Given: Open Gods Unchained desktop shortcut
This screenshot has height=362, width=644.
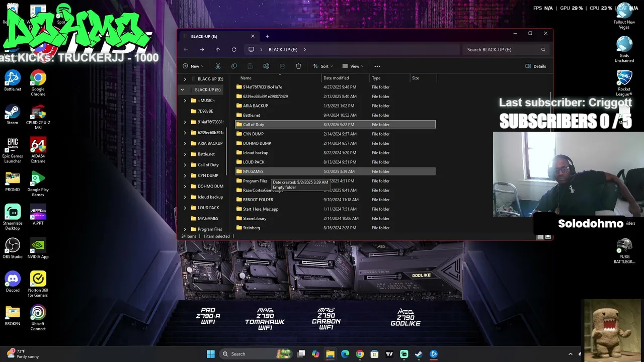Looking at the screenshot, I should click(624, 49).
